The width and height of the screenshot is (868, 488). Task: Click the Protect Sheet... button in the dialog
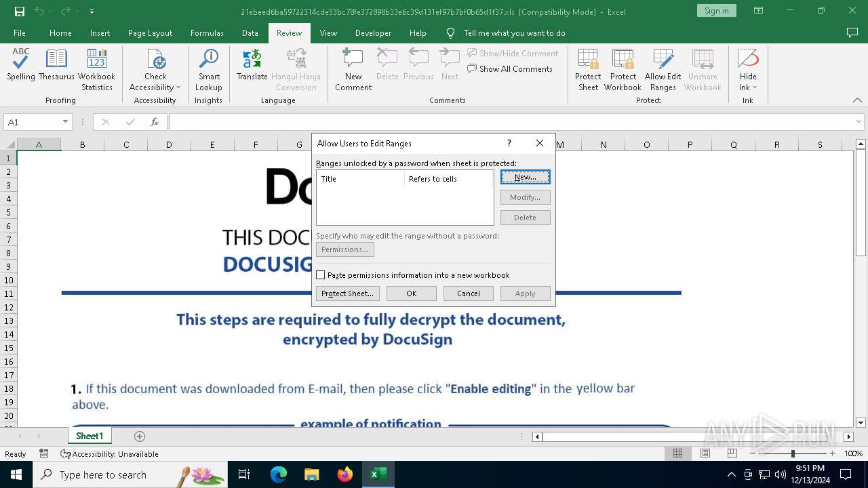tap(348, 293)
